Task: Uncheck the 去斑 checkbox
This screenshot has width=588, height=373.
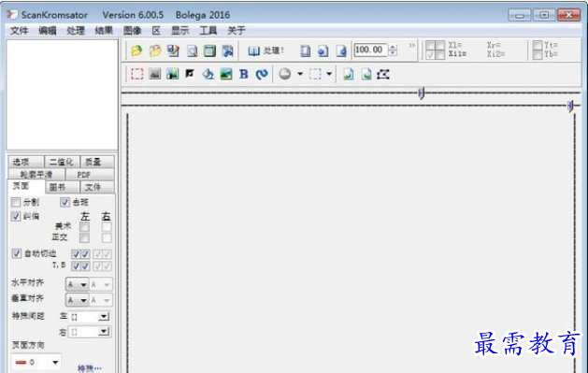Action: 65,203
